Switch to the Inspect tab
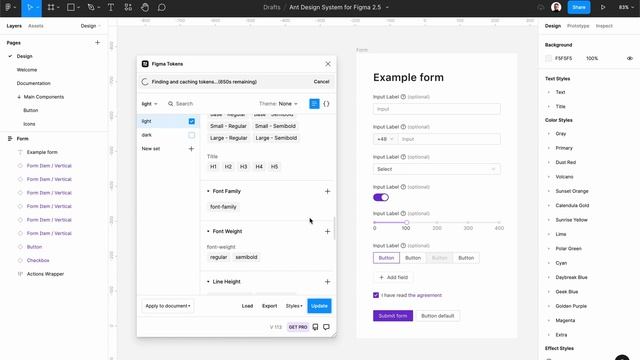This screenshot has width=640, height=360. (x=604, y=26)
